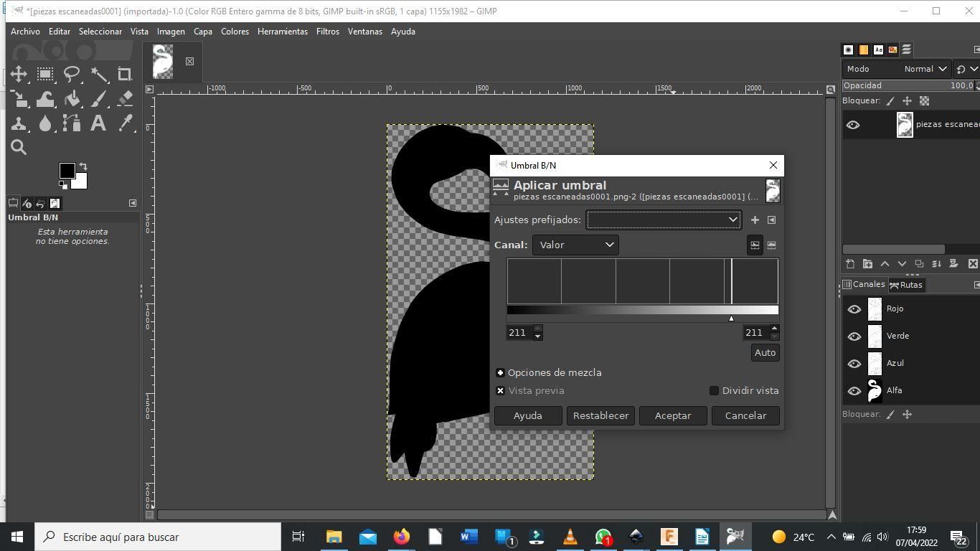Open the Ajustes prefijados dropdown

[664, 220]
